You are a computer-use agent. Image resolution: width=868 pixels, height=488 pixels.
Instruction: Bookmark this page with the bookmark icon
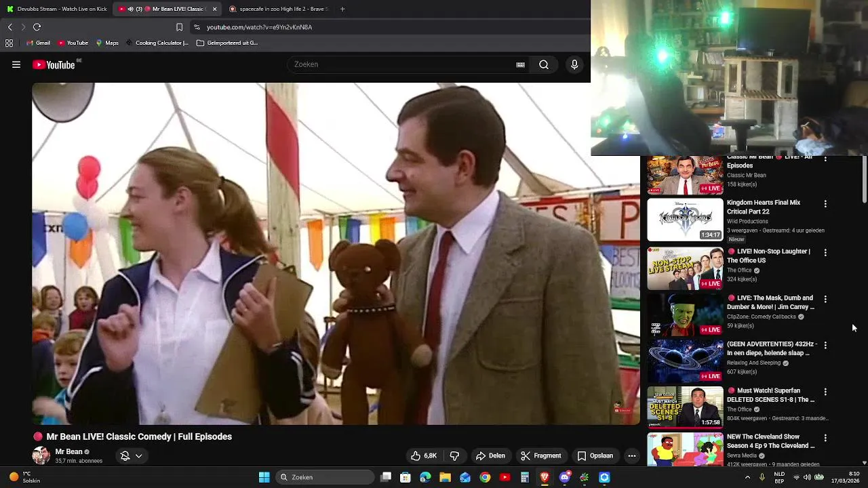179,27
